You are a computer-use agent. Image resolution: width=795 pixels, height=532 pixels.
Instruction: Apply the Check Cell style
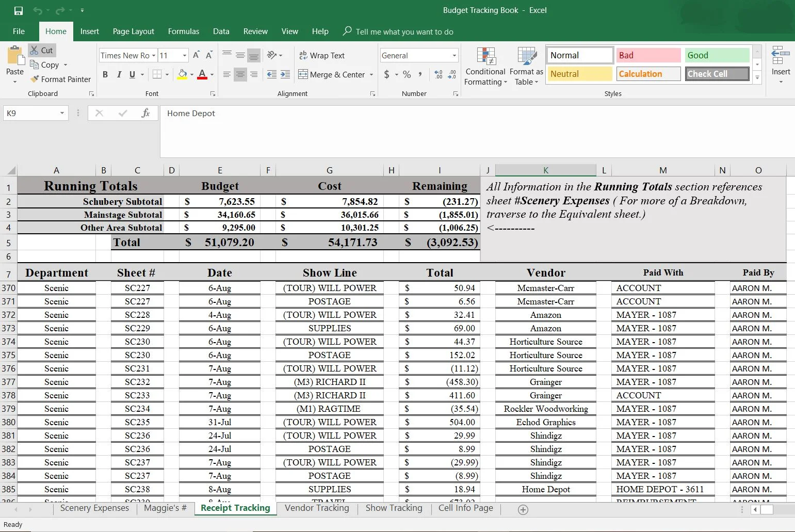717,74
